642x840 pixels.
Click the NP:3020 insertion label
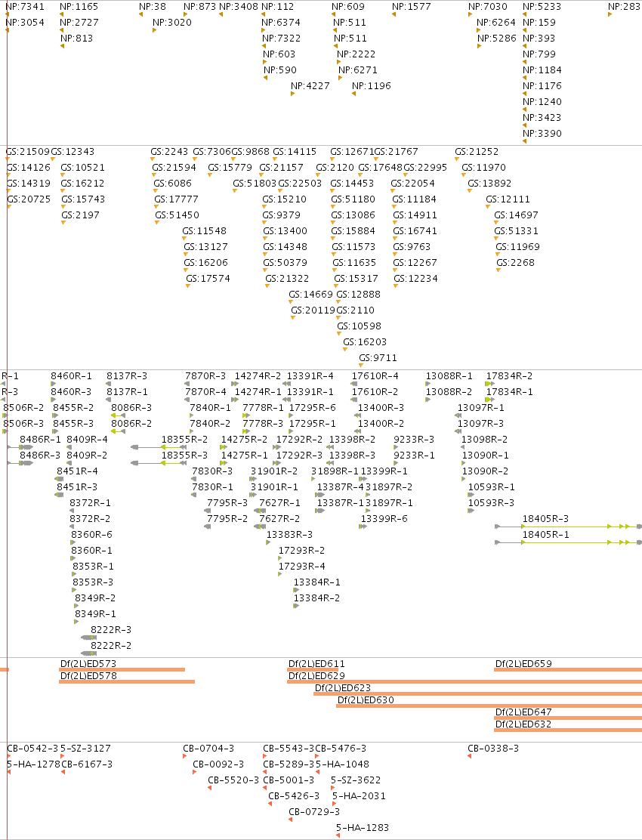(x=172, y=23)
